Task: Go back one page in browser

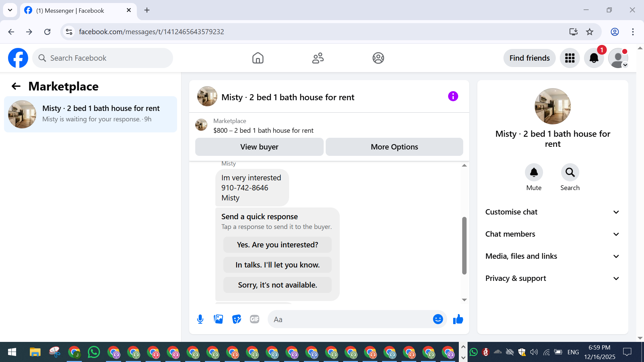Action: tap(11, 32)
